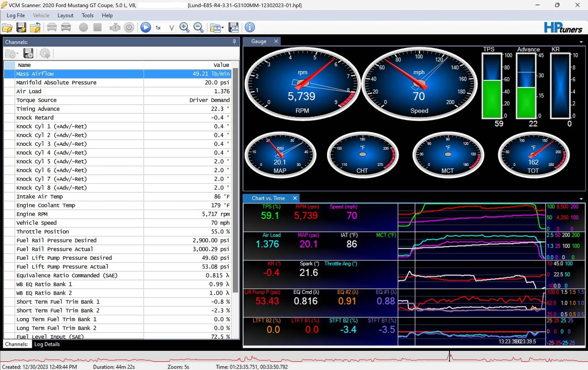This screenshot has height=370, width=588.
Task: Open the Log File menu
Action: (16, 15)
